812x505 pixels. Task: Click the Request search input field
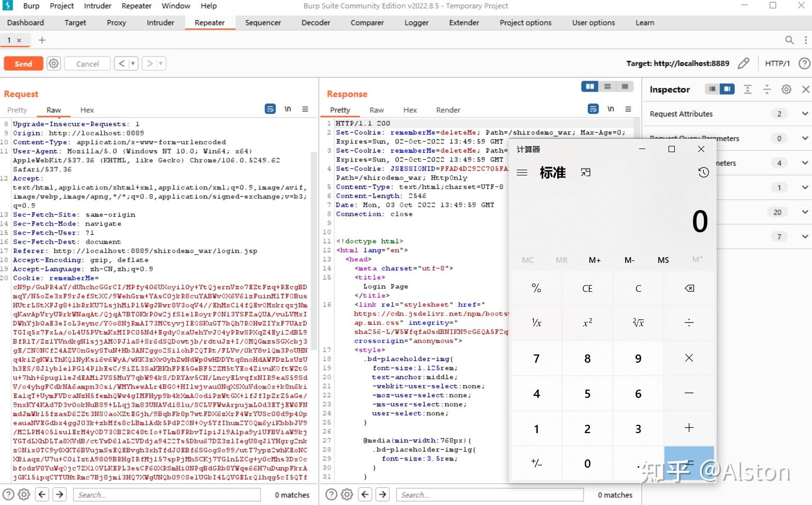pos(167,495)
